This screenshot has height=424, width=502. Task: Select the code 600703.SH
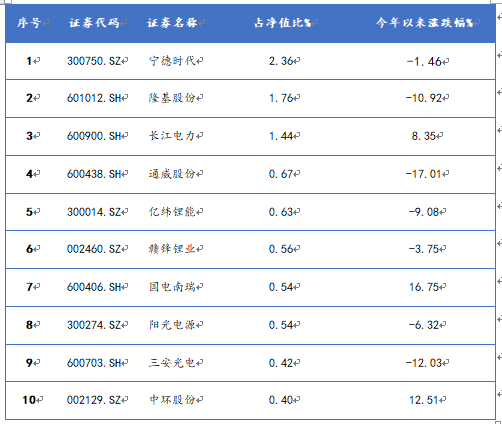(94, 363)
